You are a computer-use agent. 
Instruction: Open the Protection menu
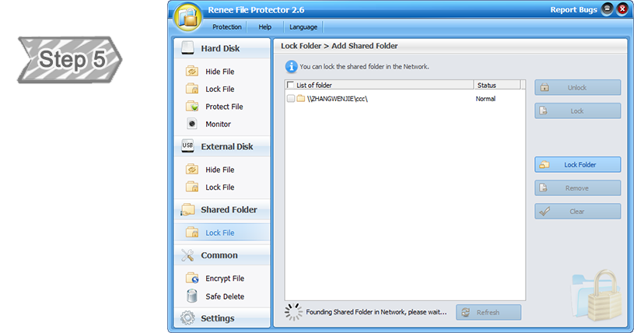[227, 27]
